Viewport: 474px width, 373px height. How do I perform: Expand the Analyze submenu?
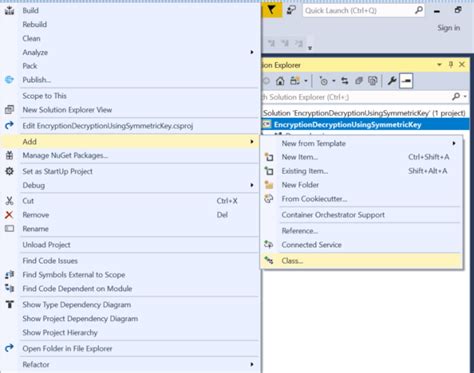coord(252,52)
